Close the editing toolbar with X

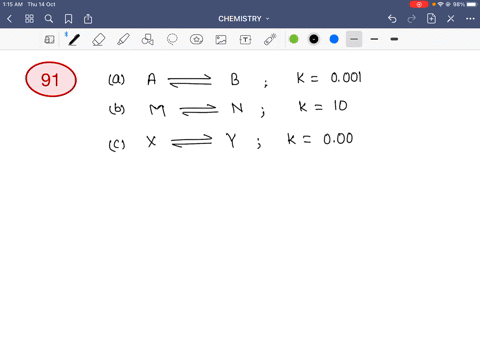451,19
